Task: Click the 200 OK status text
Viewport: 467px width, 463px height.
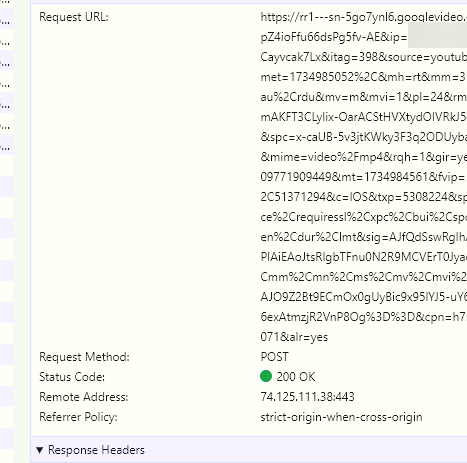Action: click(296, 377)
